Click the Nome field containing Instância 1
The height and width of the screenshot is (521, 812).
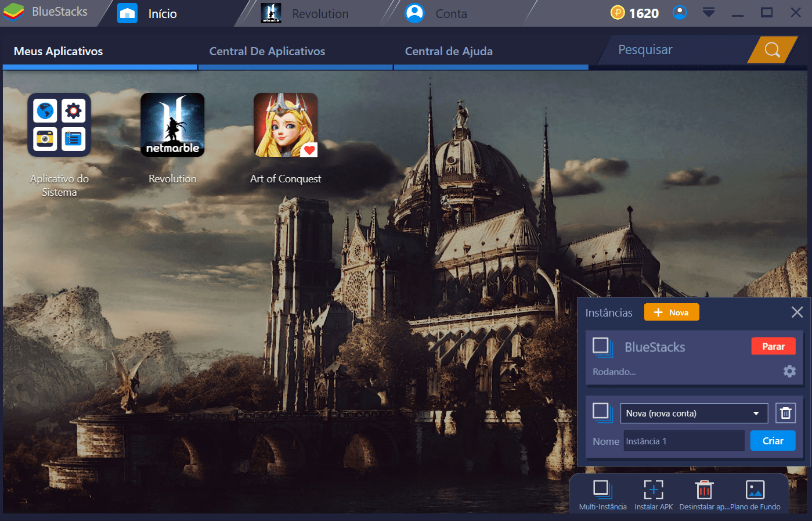point(684,441)
